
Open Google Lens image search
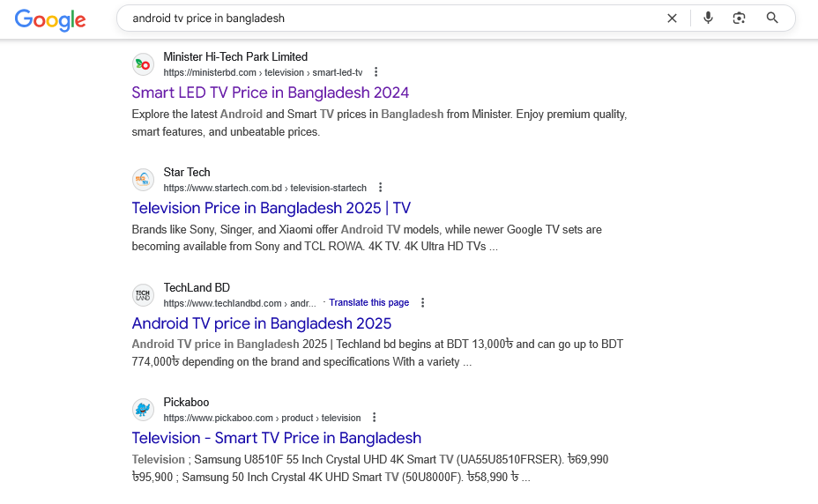tap(740, 19)
